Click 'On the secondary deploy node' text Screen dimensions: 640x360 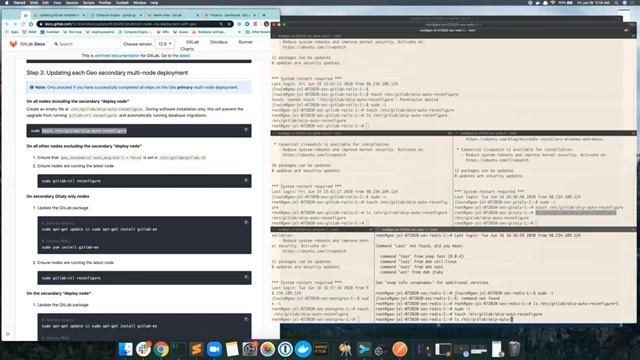pos(59,293)
